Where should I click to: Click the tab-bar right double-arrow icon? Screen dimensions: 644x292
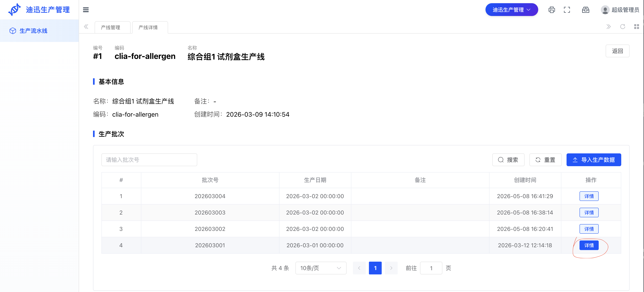point(608,27)
